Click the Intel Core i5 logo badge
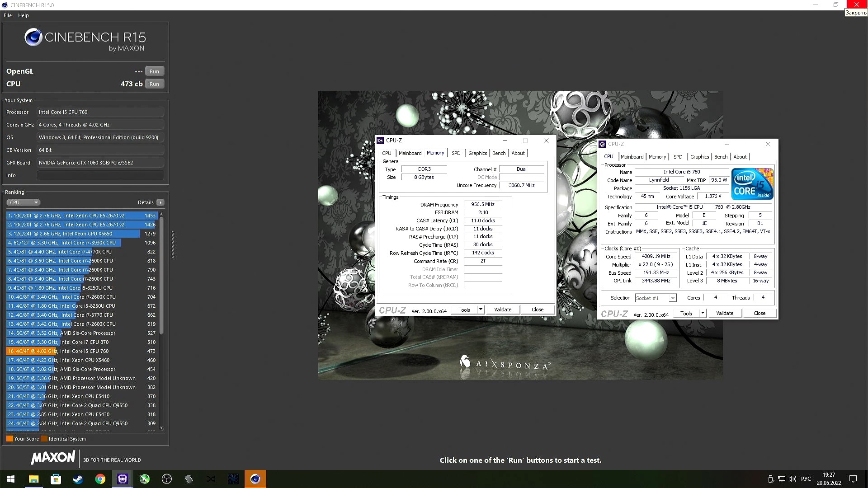 coord(752,184)
